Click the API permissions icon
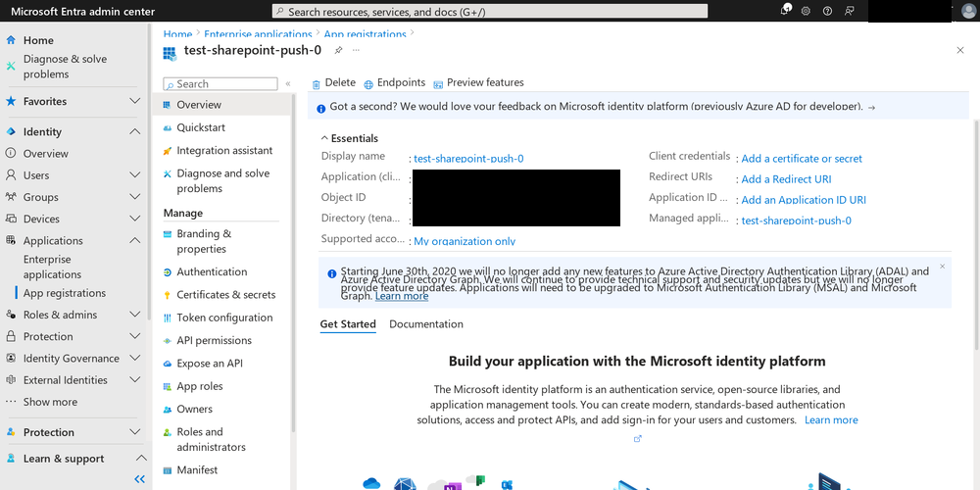 pos(167,341)
